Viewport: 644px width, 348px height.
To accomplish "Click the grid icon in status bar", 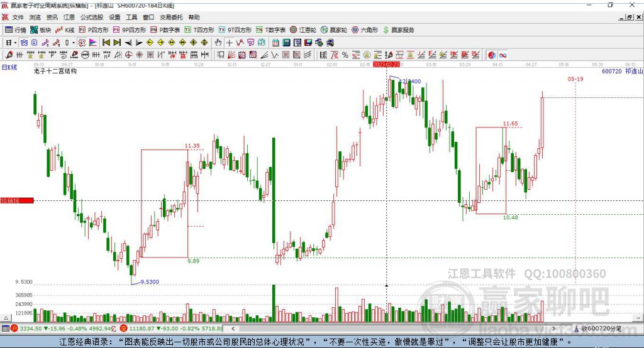I will [5, 329].
